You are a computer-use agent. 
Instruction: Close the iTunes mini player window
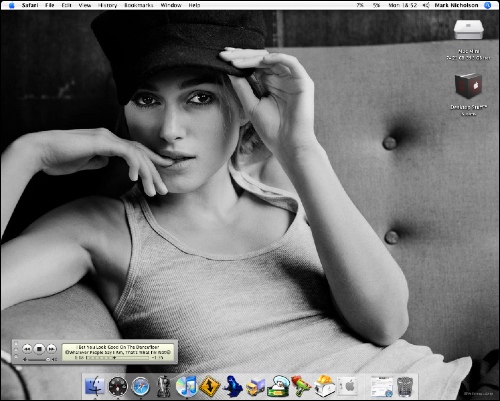[x=16, y=343]
